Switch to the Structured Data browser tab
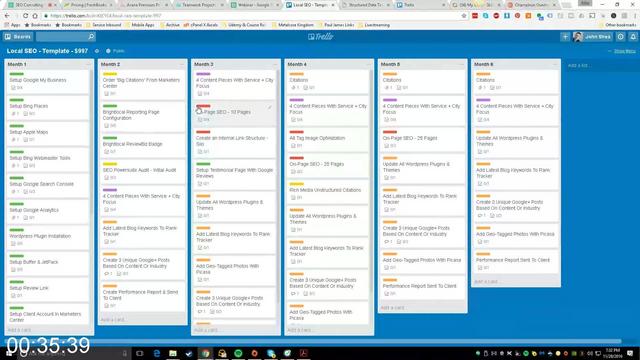 coord(365,5)
